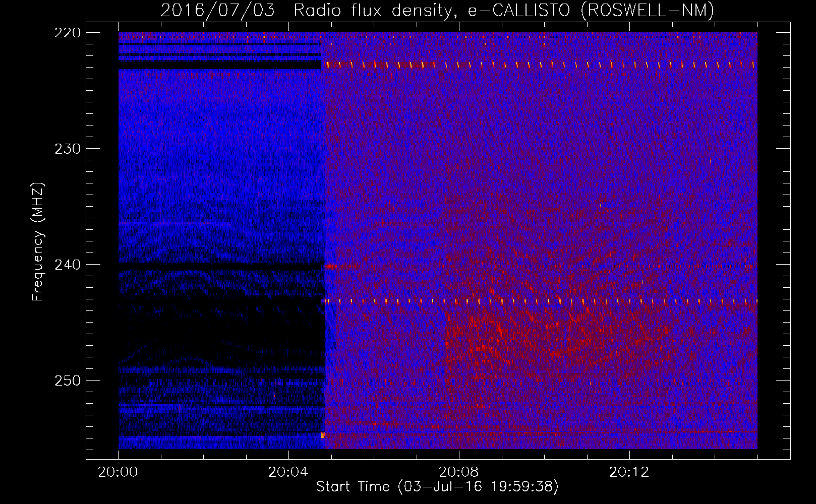Click the '20:08' time tick label
The image size is (816, 504).
tap(459, 472)
